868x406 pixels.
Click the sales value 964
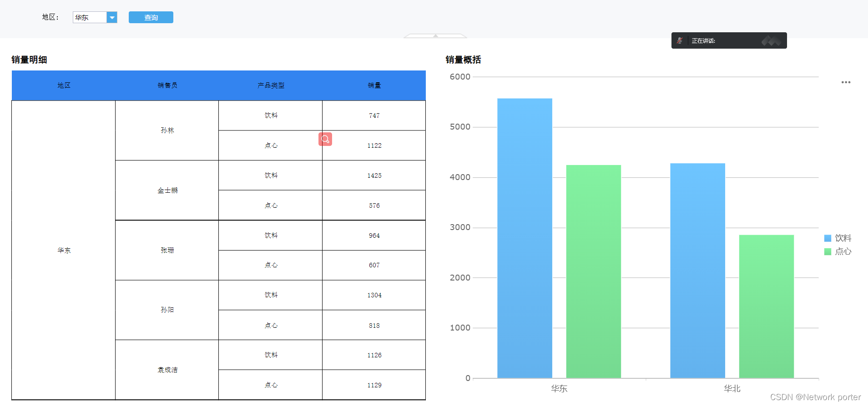(x=374, y=236)
